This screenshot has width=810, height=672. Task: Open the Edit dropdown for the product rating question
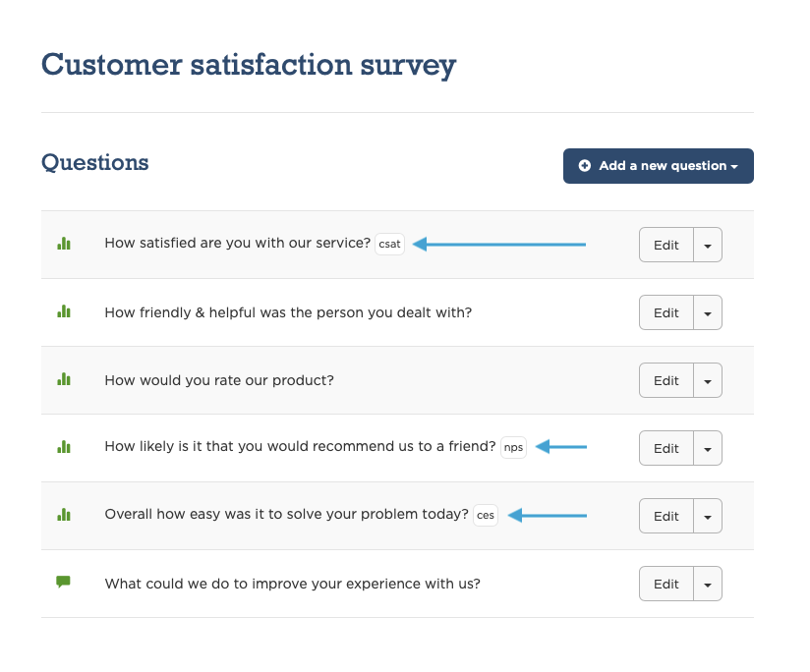pos(708,380)
